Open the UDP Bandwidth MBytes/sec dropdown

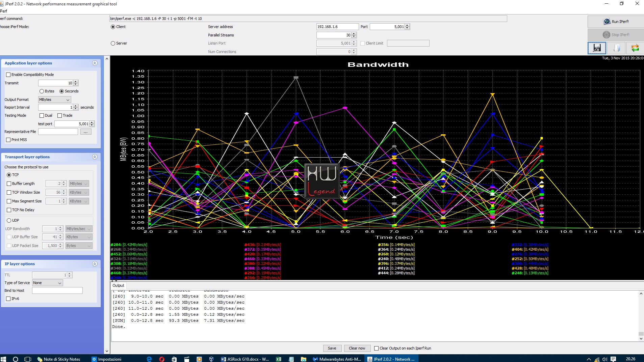pyautogui.click(x=79, y=229)
